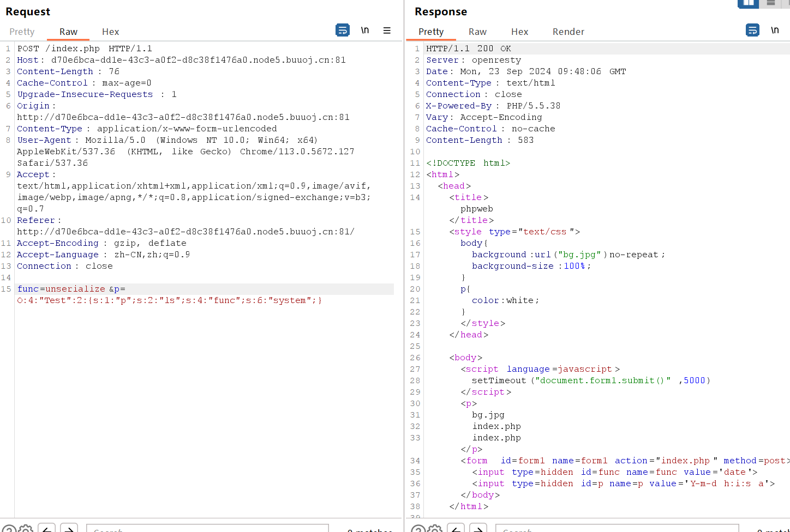Click the 'POST /index.php HTTP/1.1' request line
This screenshot has height=532, width=790.
[85, 49]
